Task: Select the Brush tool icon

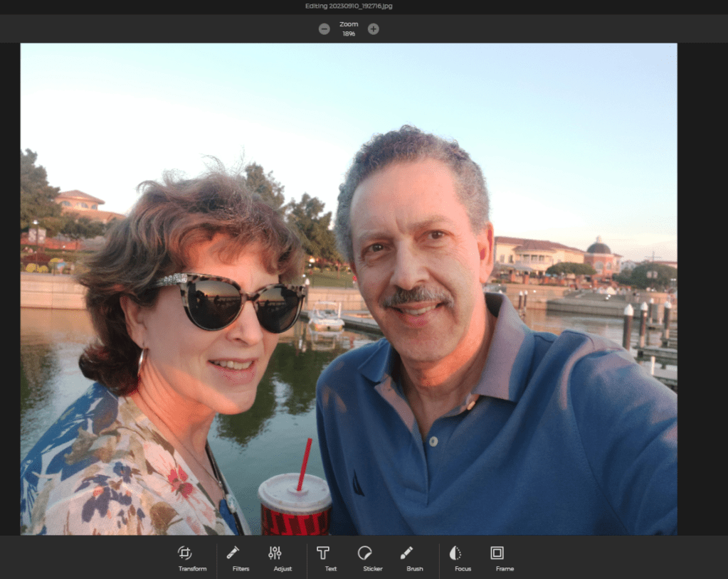Action: tap(406, 553)
